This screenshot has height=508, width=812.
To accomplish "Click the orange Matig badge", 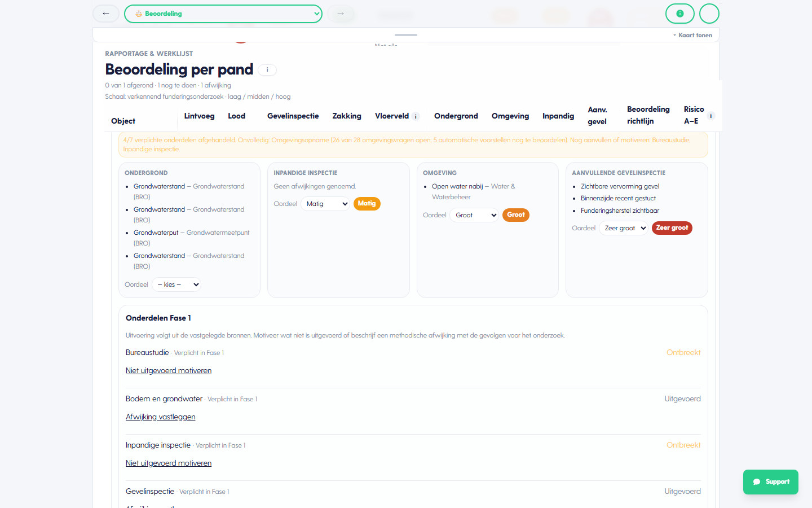I will click(367, 204).
